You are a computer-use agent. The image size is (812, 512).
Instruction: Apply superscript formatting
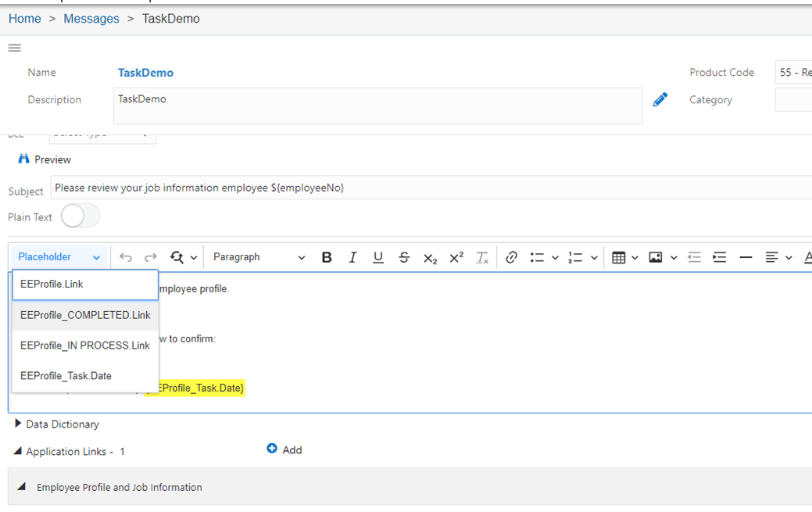pyautogui.click(x=456, y=257)
